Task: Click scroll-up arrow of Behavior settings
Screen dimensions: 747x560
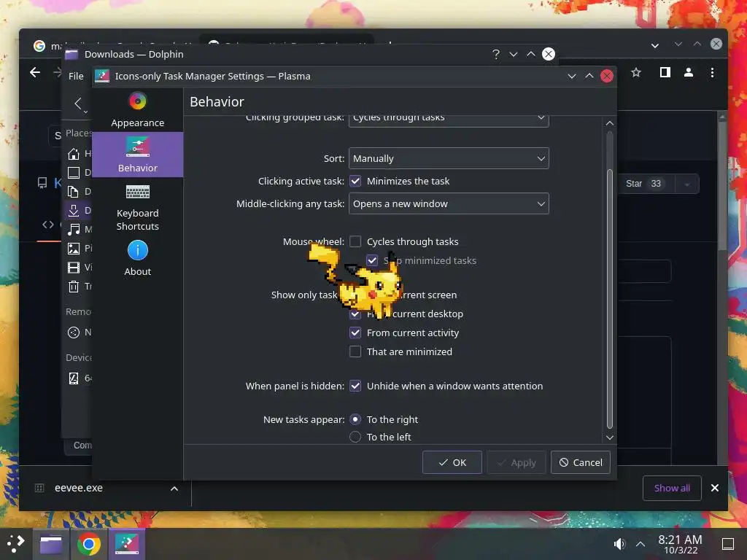Action: 609,122
